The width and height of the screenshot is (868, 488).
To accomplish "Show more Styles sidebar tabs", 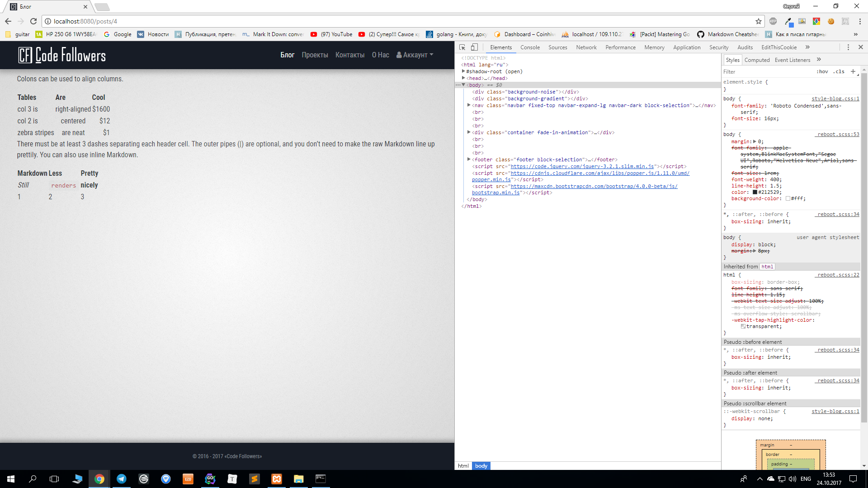I will point(819,60).
